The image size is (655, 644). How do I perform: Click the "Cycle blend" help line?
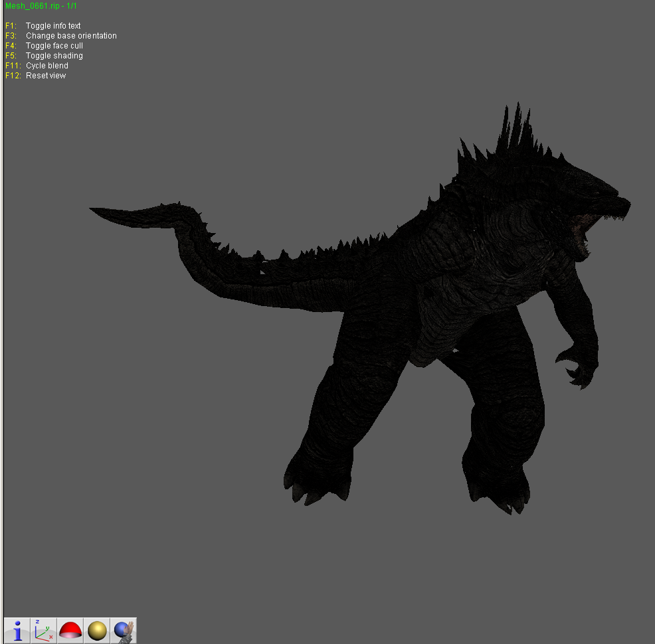click(47, 66)
